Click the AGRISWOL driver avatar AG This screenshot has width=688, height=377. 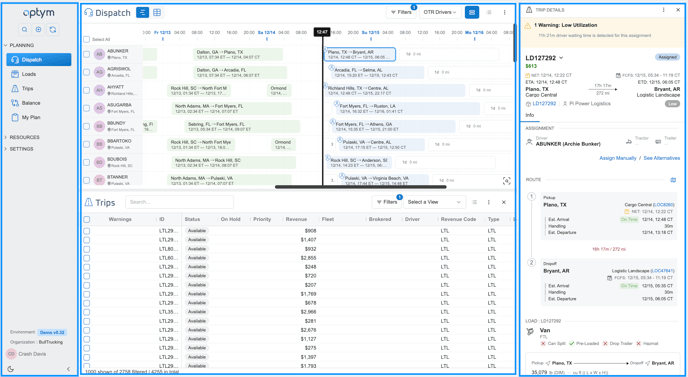point(100,72)
